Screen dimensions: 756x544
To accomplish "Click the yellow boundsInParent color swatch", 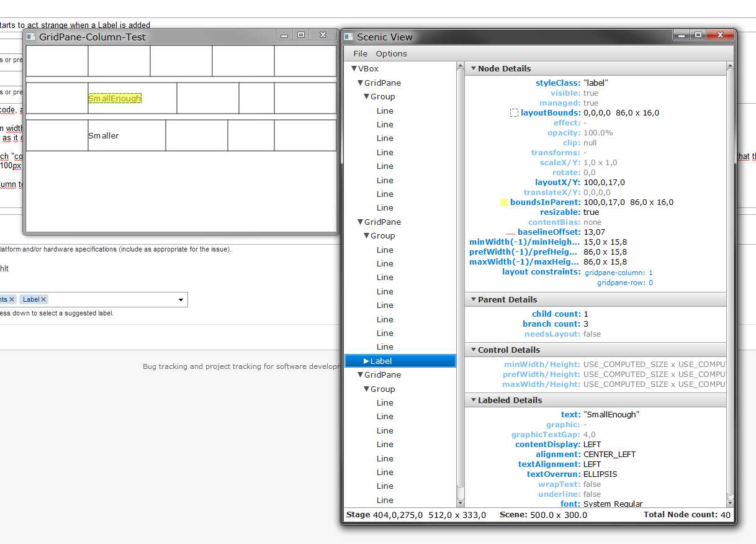I will pos(504,202).
